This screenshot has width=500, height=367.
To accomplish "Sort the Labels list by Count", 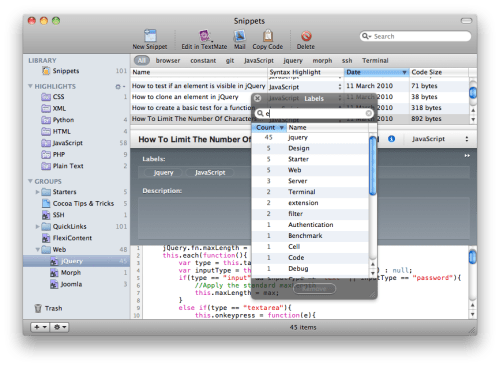I will click(x=269, y=127).
